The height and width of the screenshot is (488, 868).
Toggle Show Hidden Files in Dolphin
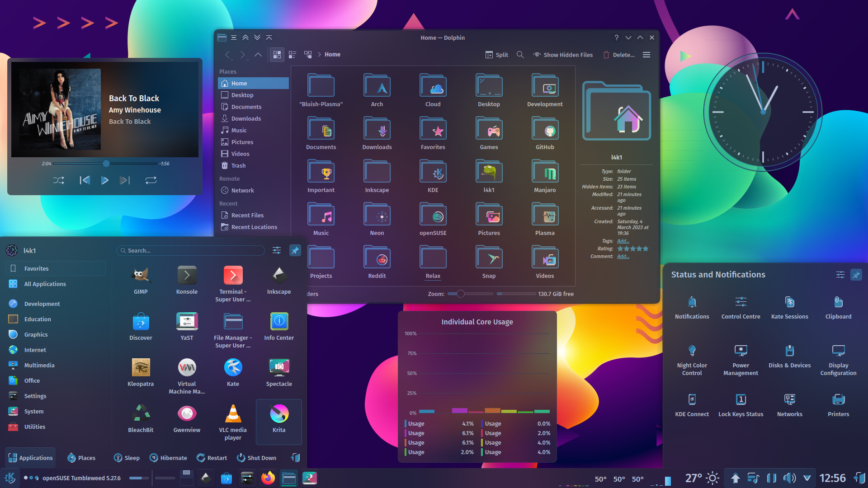[563, 55]
